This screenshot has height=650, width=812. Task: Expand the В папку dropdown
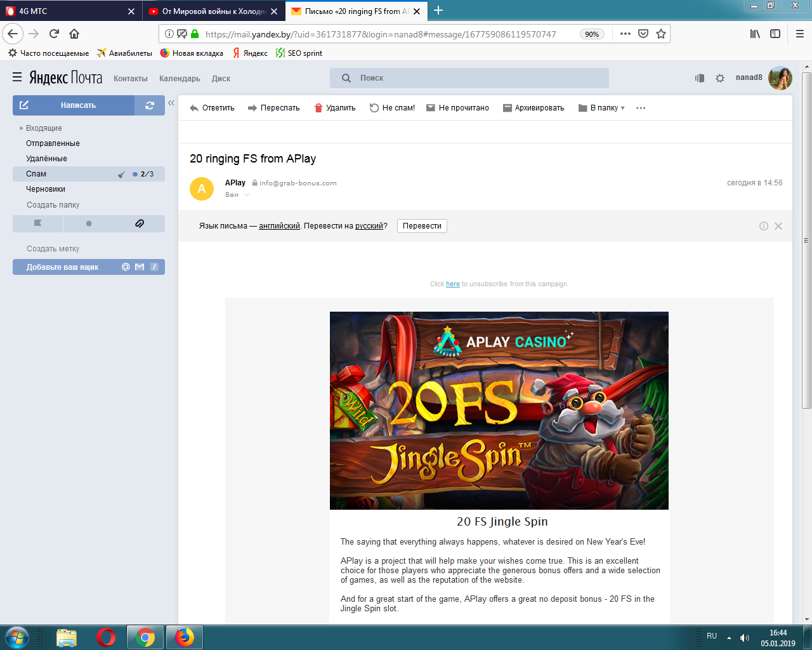pos(602,108)
